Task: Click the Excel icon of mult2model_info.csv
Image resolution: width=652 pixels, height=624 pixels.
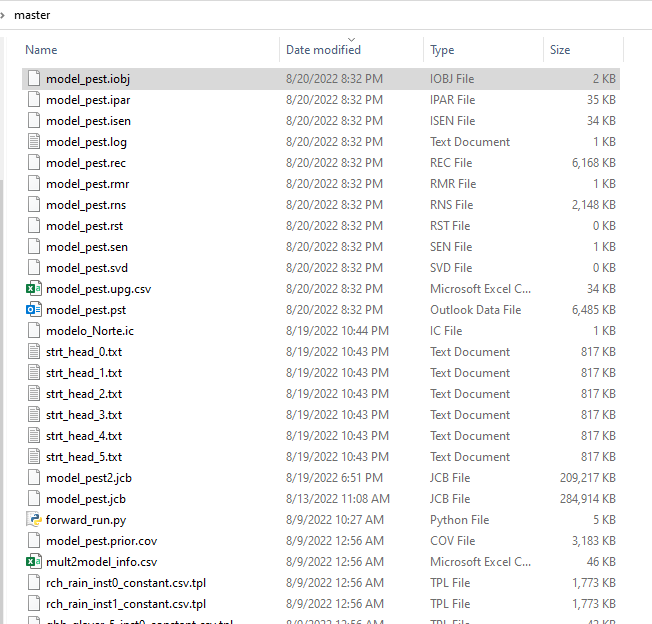Action: click(34, 562)
